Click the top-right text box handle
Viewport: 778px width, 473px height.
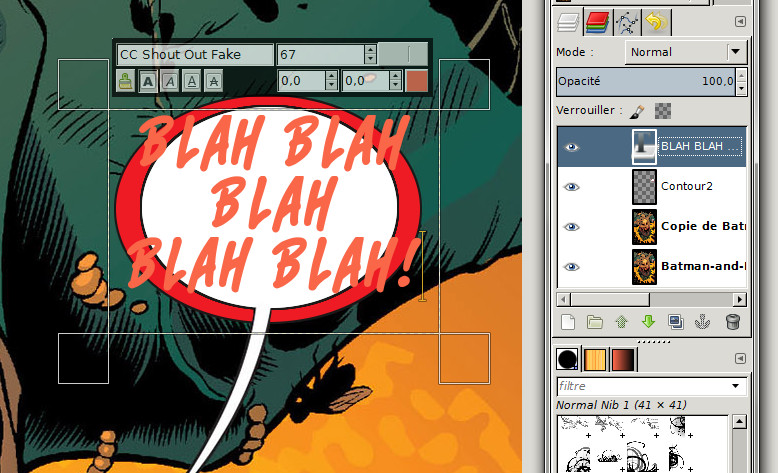pos(464,84)
